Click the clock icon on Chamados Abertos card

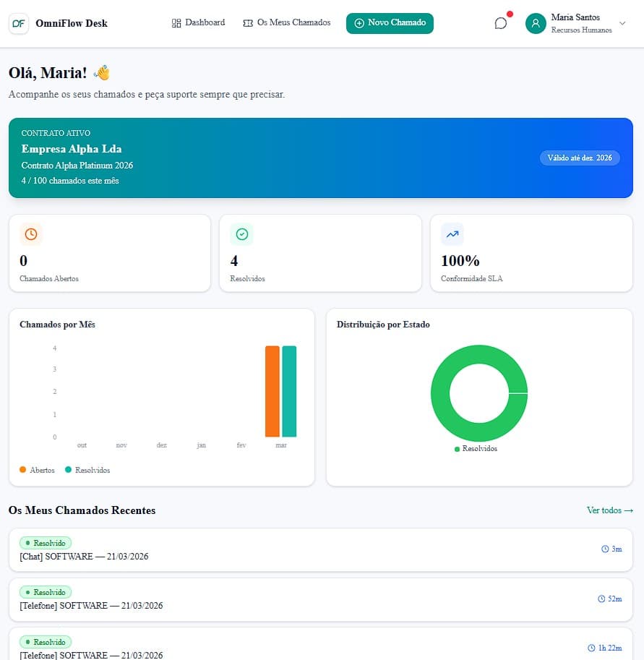pyautogui.click(x=30, y=233)
